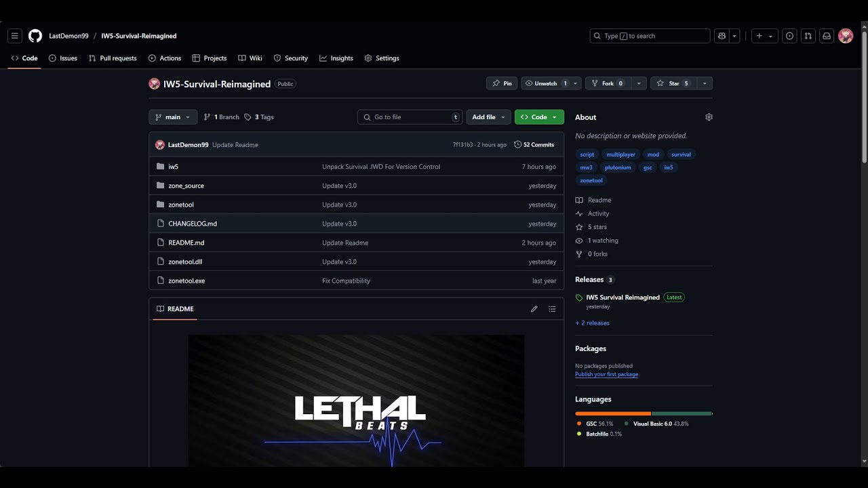Switch to the Issues tab

[x=63, y=58]
